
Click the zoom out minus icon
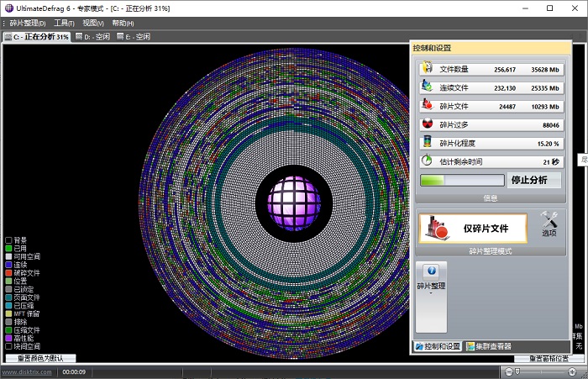(508, 372)
